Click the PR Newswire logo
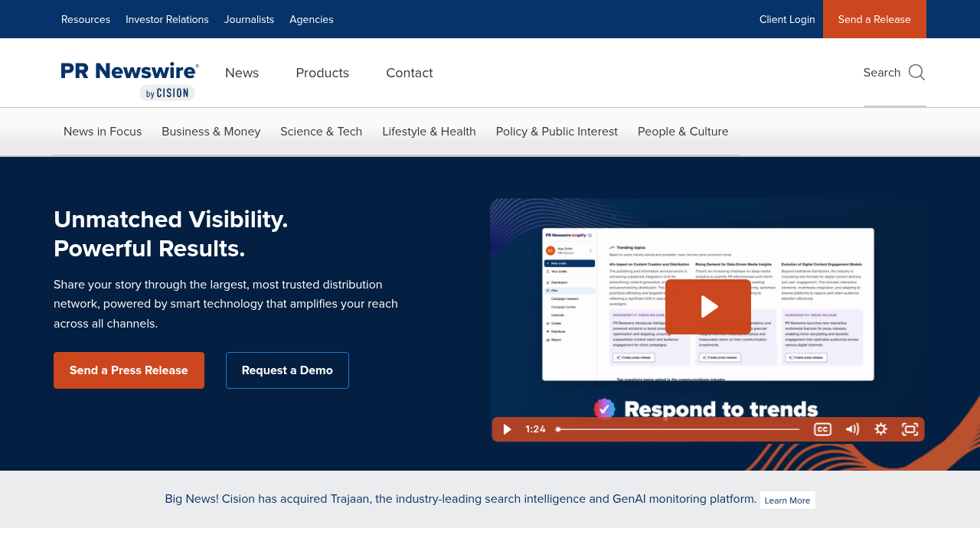 [x=129, y=80]
